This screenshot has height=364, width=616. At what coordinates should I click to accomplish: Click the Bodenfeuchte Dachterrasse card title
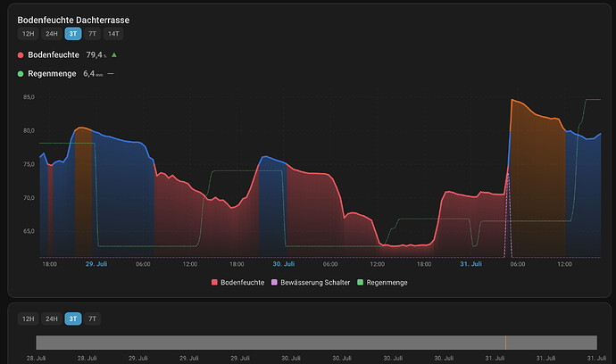coord(73,20)
